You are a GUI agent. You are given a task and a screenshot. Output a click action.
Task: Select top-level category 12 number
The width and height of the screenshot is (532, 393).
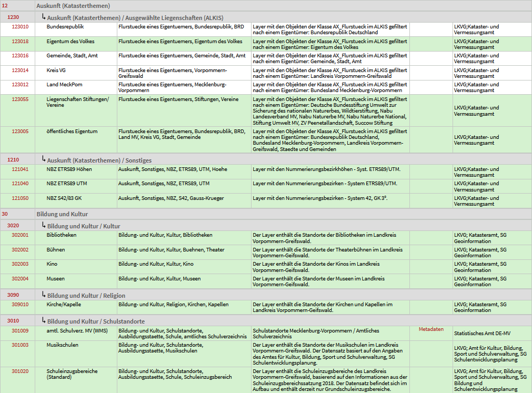click(5, 6)
